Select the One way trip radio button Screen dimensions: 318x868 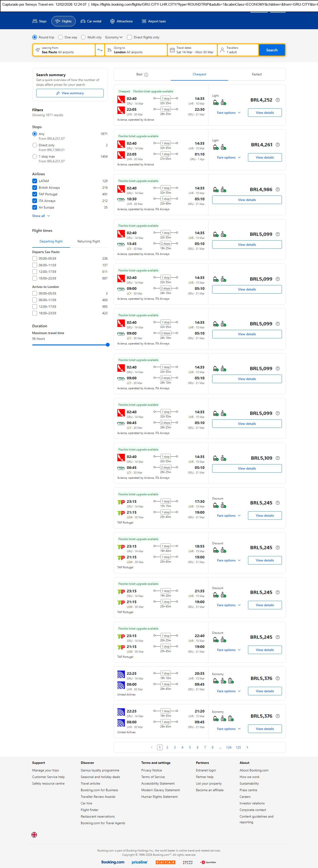pyautogui.click(x=60, y=37)
